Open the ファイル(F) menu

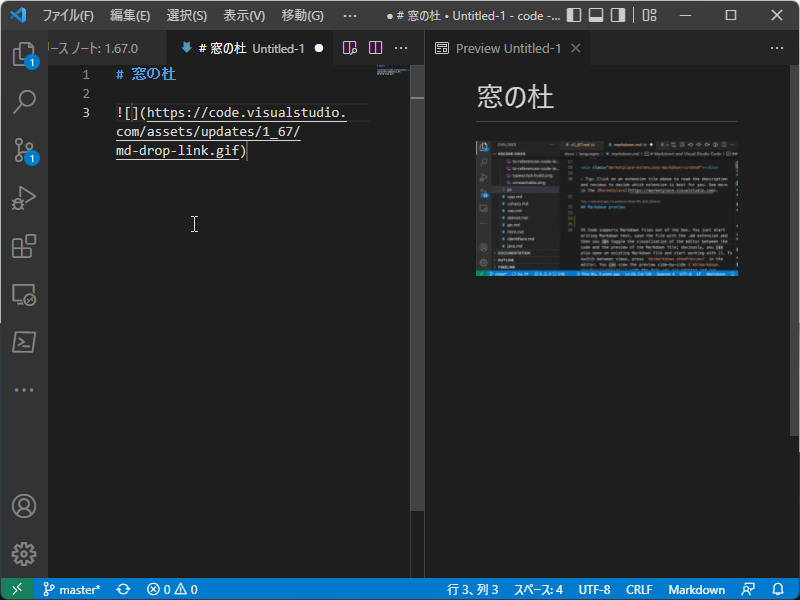coord(68,16)
